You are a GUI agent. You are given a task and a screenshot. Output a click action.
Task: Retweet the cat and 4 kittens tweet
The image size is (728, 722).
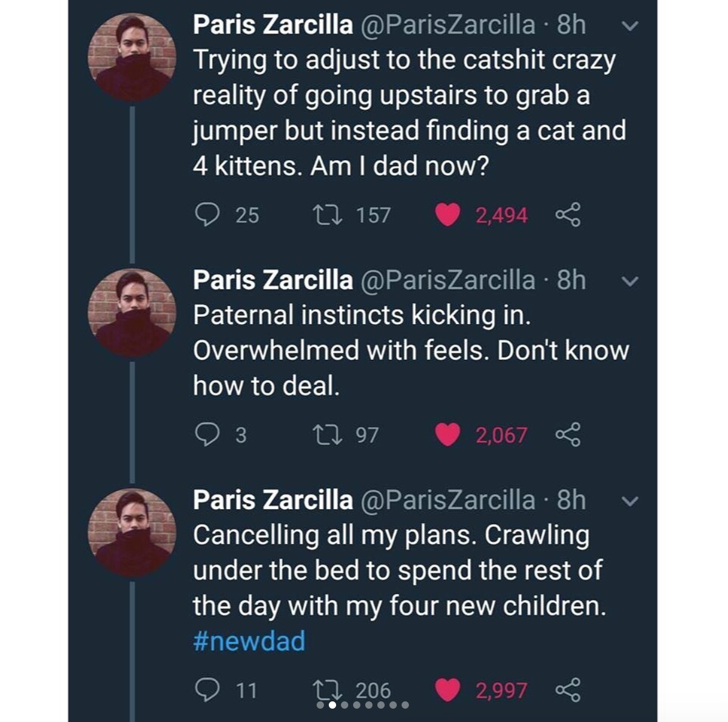coord(328,215)
